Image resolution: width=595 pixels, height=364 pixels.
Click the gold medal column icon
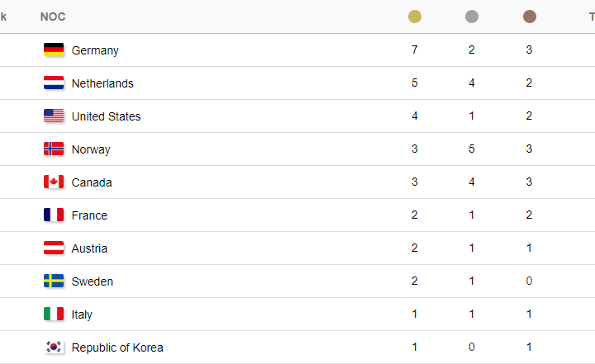click(x=414, y=17)
